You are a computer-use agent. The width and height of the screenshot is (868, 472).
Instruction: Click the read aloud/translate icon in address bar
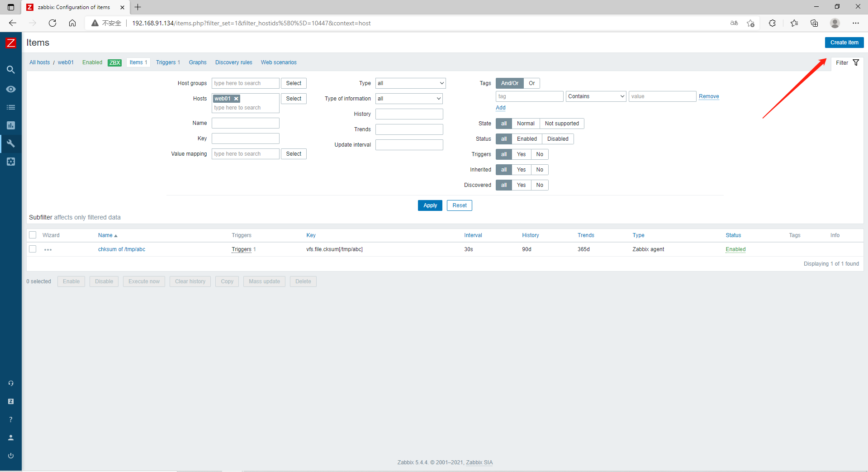pyautogui.click(x=734, y=23)
